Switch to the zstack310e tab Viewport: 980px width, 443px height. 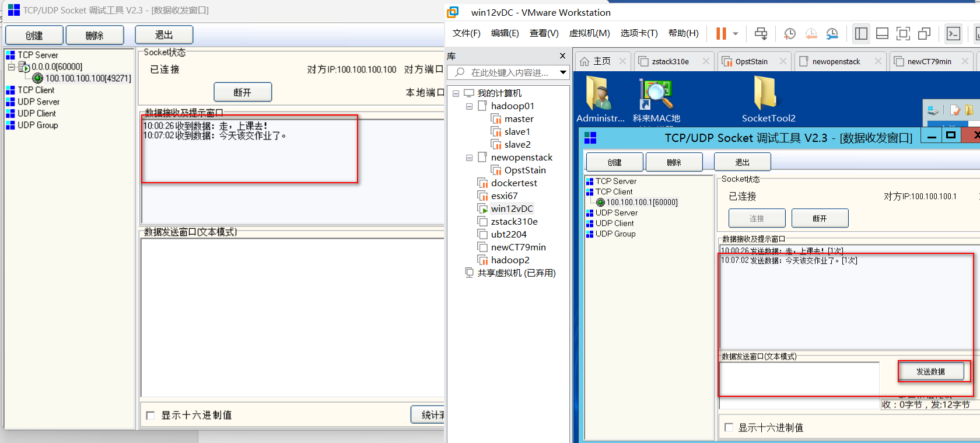[x=670, y=61]
